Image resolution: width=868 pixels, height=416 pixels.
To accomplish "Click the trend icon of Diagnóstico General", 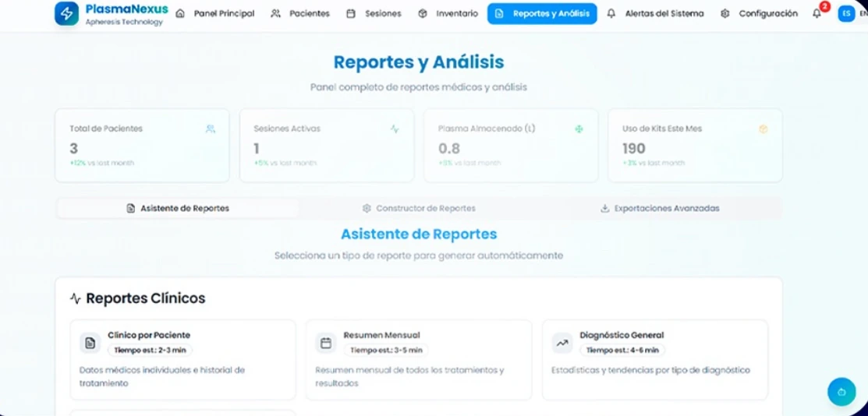I will [562, 343].
